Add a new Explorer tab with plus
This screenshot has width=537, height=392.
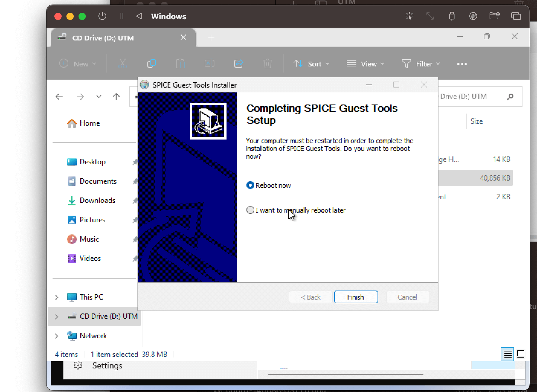(x=211, y=38)
